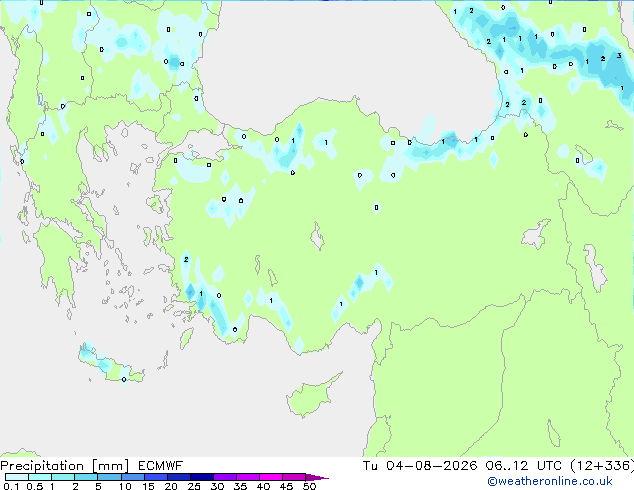Viewport: 634px width, 490px height.
Task: Pick the 20–25 mm dark blue swatch
Action: 179,477
